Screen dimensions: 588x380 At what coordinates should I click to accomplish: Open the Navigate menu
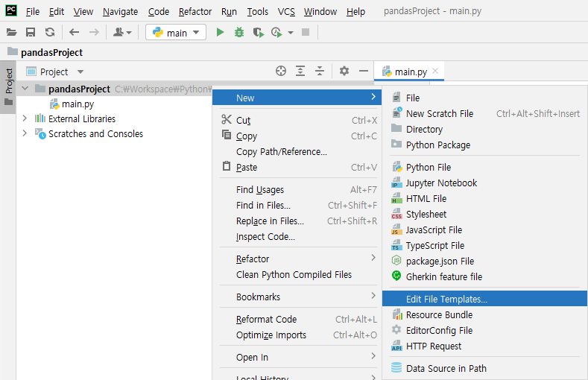pos(121,12)
